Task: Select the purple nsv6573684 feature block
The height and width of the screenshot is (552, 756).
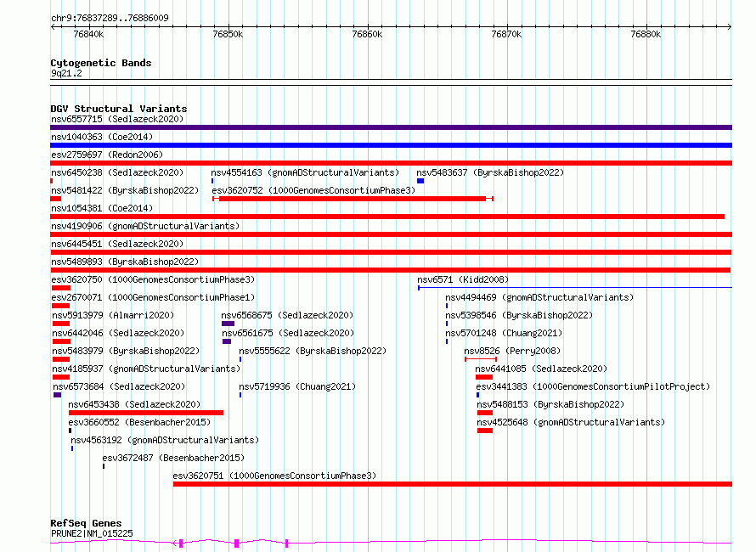Action: click(x=58, y=395)
